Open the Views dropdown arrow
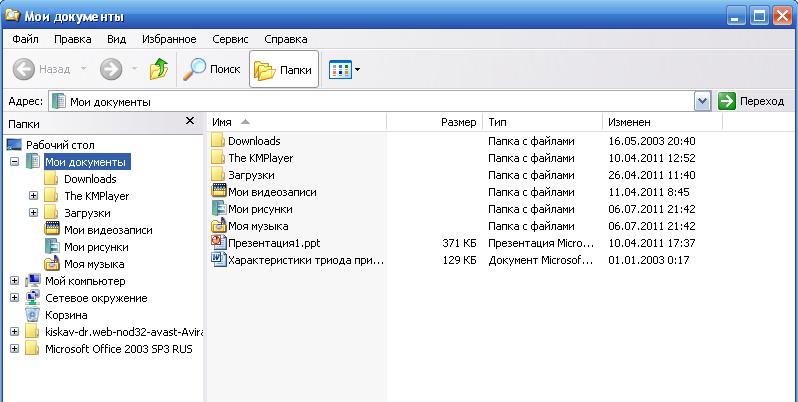This screenshot has width=798, height=402. pos(357,70)
